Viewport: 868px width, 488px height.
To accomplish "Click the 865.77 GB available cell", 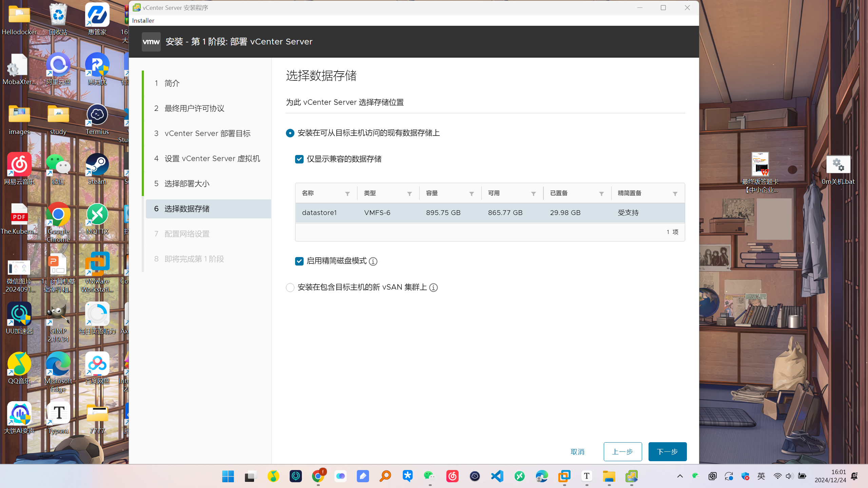I will [x=505, y=213].
